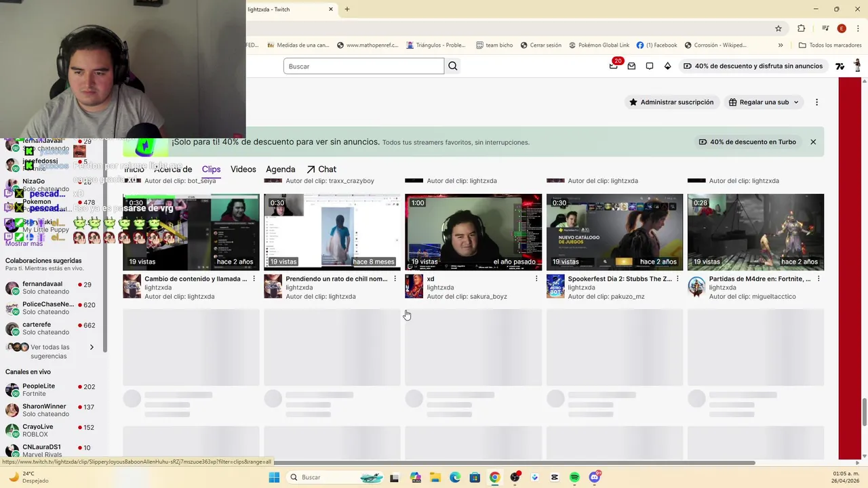Open PoliceChaseNe... suggested channel
Screen dimensions: 868x488
click(51, 308)
